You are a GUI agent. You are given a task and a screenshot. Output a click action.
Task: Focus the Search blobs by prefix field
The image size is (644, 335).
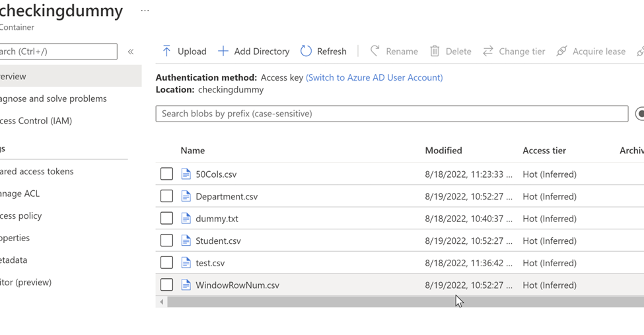pos(392,114)
